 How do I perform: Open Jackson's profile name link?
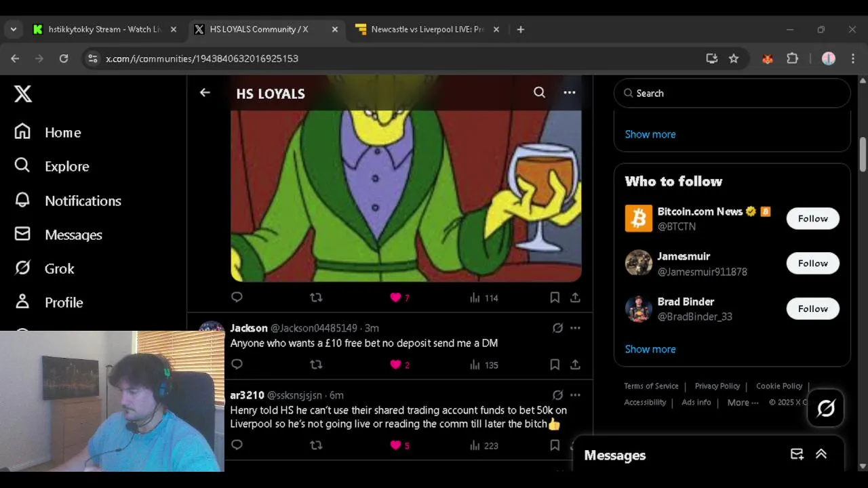pos(249,328)
